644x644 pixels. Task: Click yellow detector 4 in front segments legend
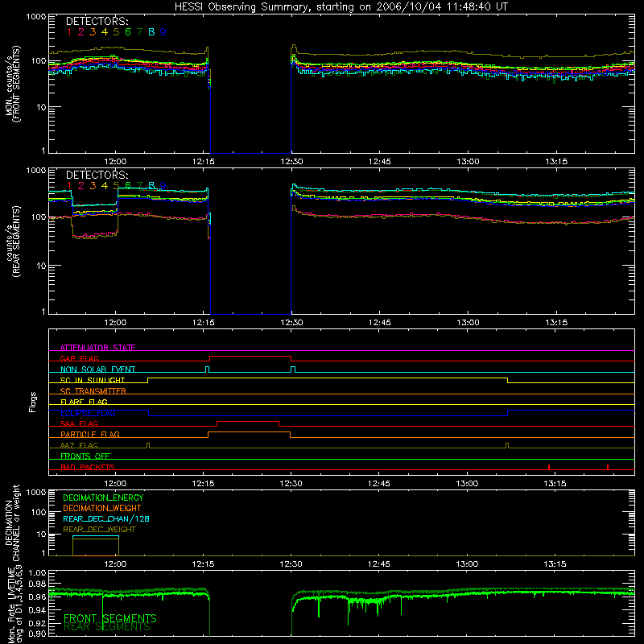click(x=105, y=32)
